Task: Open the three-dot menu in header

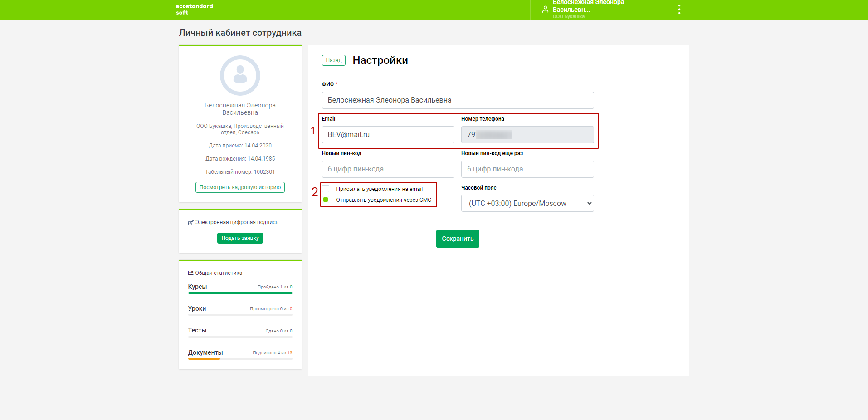Action: click(x=679, y=10)
